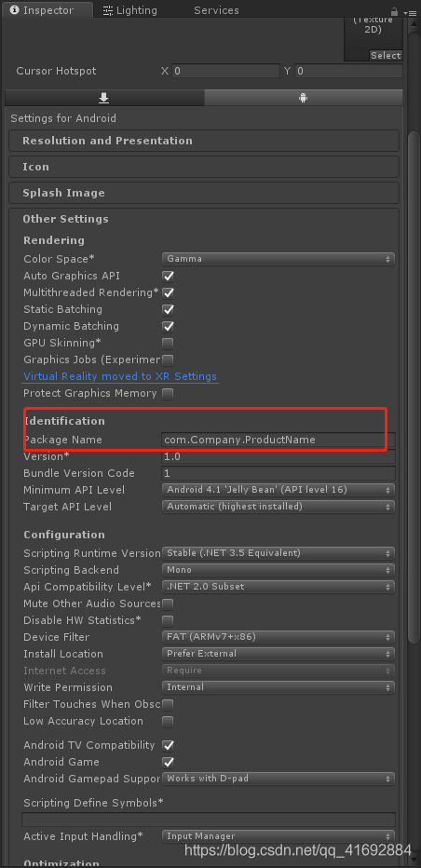Expand the Splash Image section

pyautogui.click(x=204, y=193)
